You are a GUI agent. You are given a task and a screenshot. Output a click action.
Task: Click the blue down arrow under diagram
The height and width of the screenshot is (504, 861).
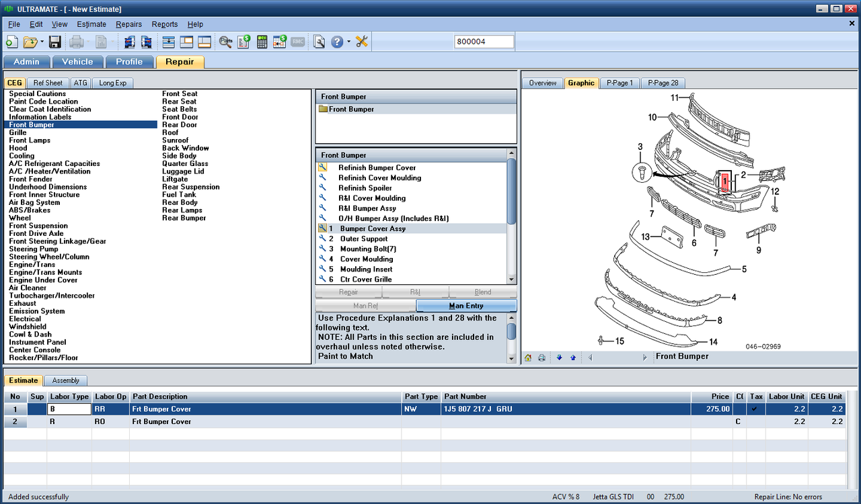pos(559,358)
